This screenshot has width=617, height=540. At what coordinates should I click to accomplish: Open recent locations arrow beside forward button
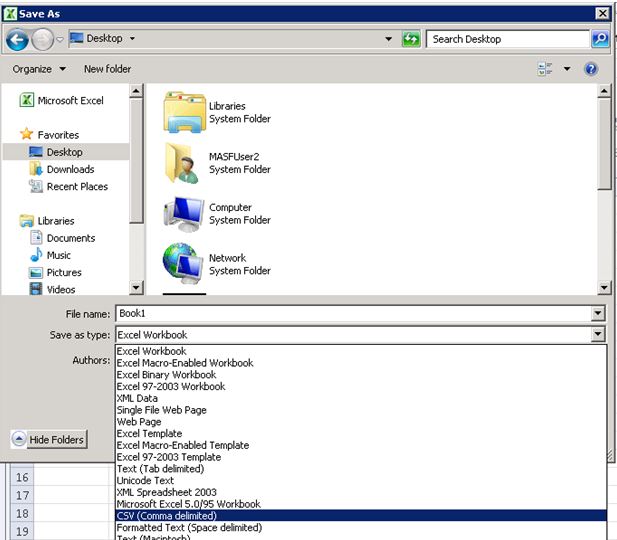click(x=60, y=39)
